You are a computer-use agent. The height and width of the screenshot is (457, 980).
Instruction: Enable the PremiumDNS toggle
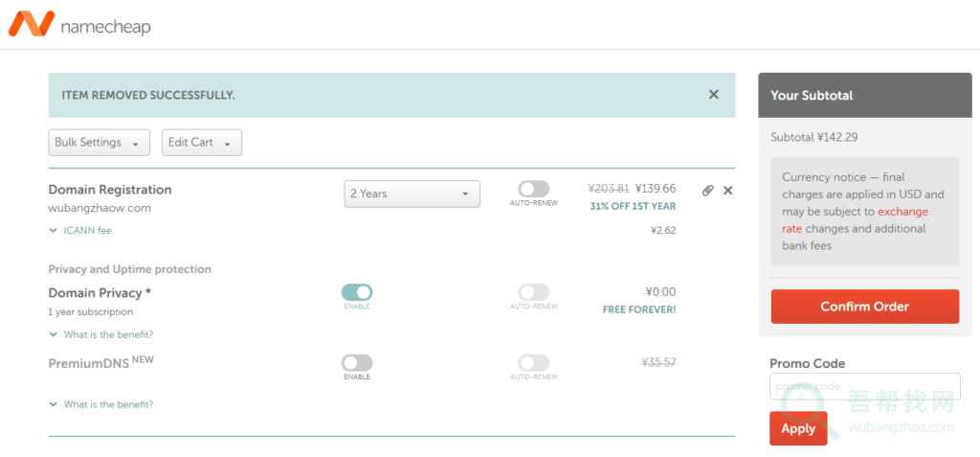coord(357,363)
